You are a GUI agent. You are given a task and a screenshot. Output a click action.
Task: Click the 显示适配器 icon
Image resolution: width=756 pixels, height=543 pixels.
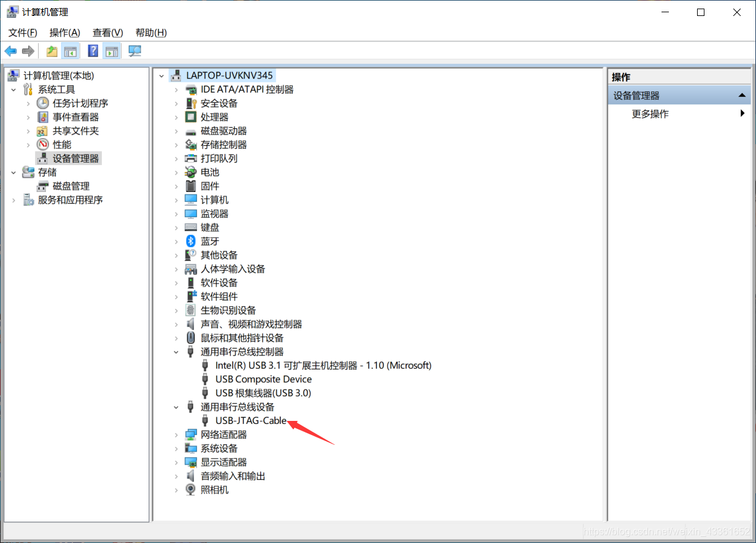[x=191, y=462]
